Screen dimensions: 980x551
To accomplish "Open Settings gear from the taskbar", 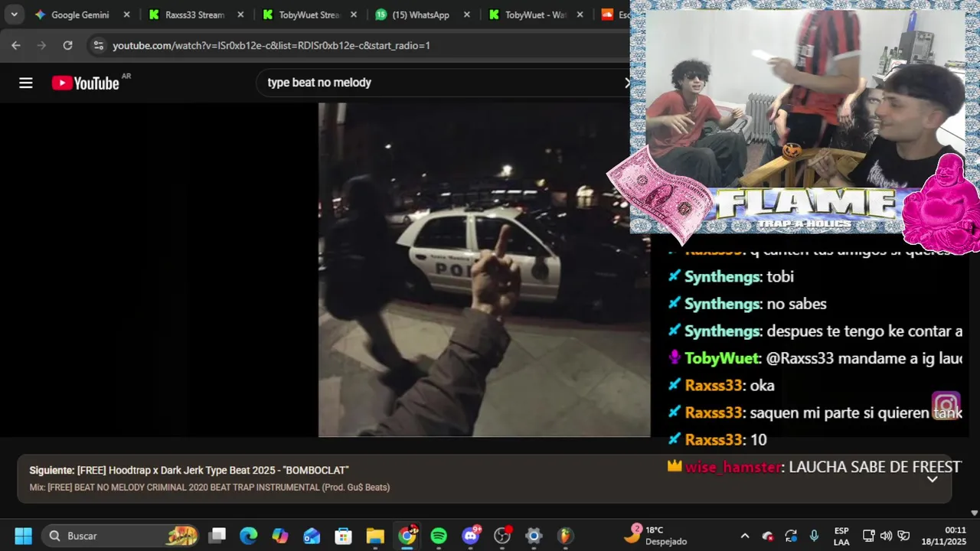I will tap(534, 536).
